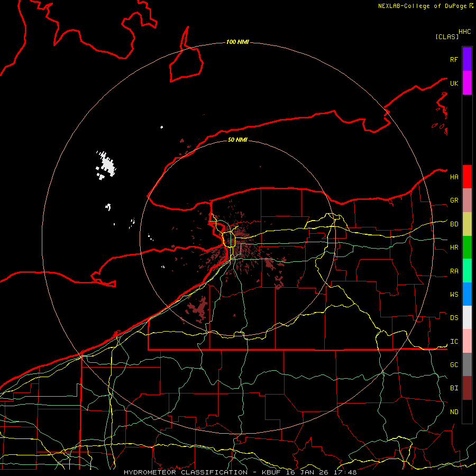
Task: Click the BD legend label
Action: pos(454,224)
